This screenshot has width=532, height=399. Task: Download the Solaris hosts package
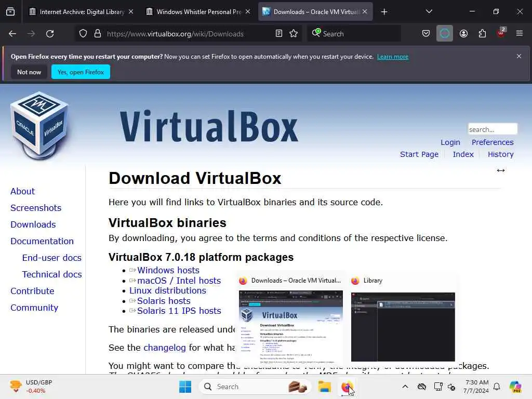(164, 301)
